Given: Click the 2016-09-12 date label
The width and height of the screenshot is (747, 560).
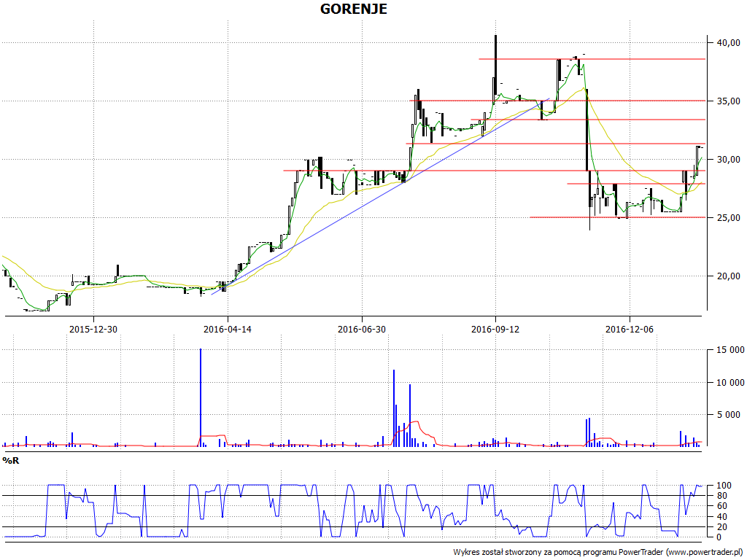Looking at the screenshot, I should (495, 329).
